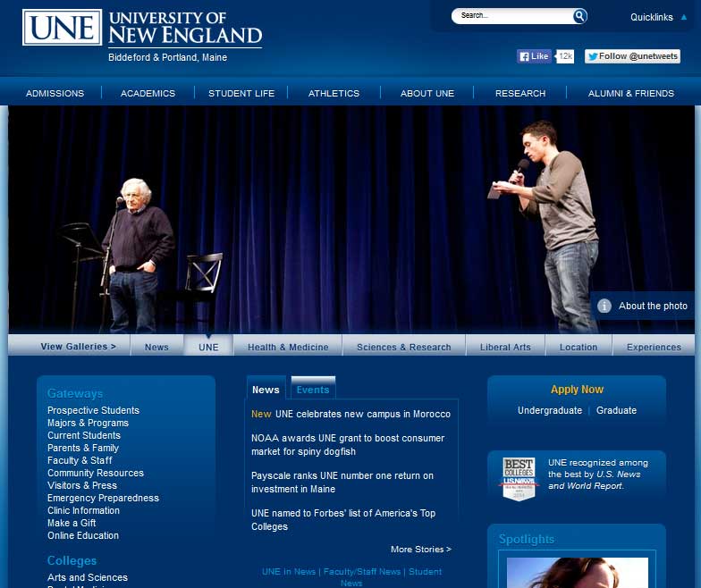This screenshot has height=588, width=701.
Task: Click the UNE logo box
Action: 63,27
